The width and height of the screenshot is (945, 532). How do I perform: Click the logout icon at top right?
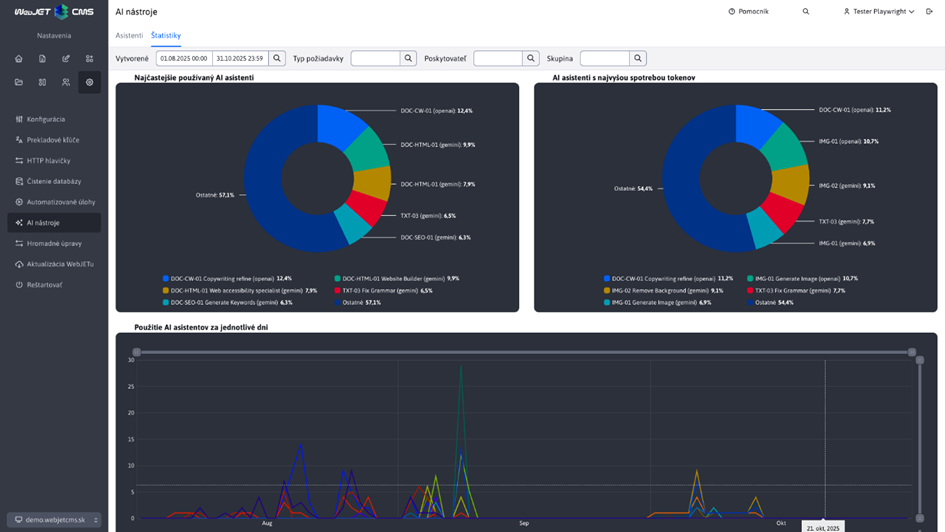tap(929, 12)
